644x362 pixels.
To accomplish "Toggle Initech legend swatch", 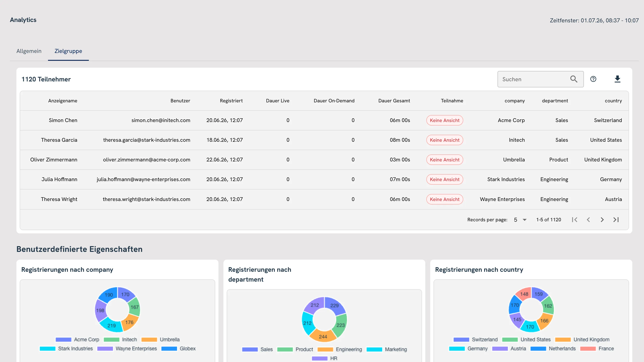I will [111, 339].
